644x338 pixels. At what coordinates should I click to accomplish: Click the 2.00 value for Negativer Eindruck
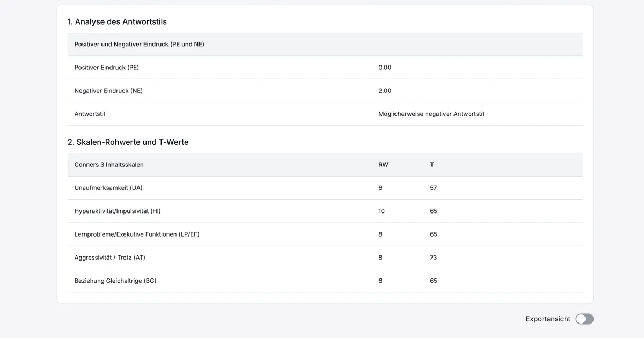click(385, 91)
